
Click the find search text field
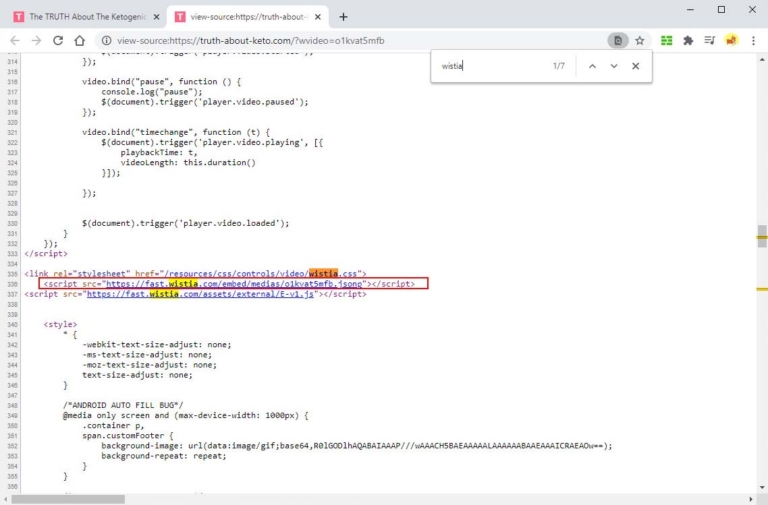coord(490,66)
